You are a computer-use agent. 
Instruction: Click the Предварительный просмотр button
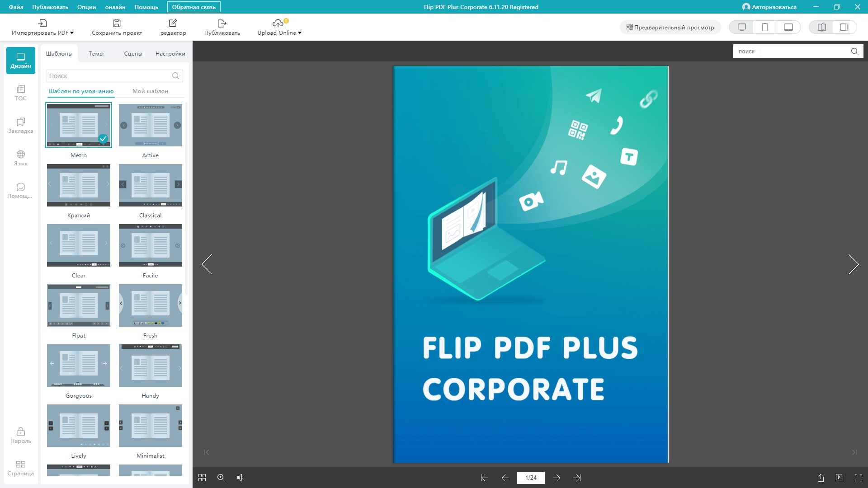tap(670, 27)
